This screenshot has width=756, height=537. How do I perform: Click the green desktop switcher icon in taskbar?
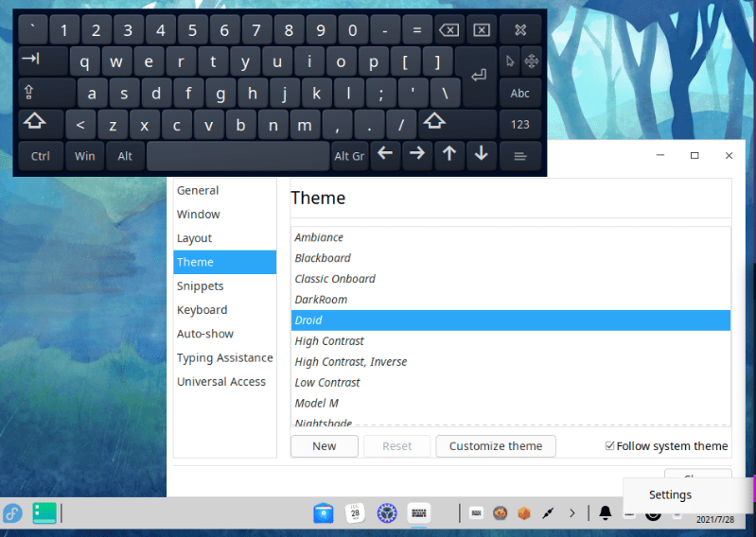pyautogui.click(x=44, y=513)
